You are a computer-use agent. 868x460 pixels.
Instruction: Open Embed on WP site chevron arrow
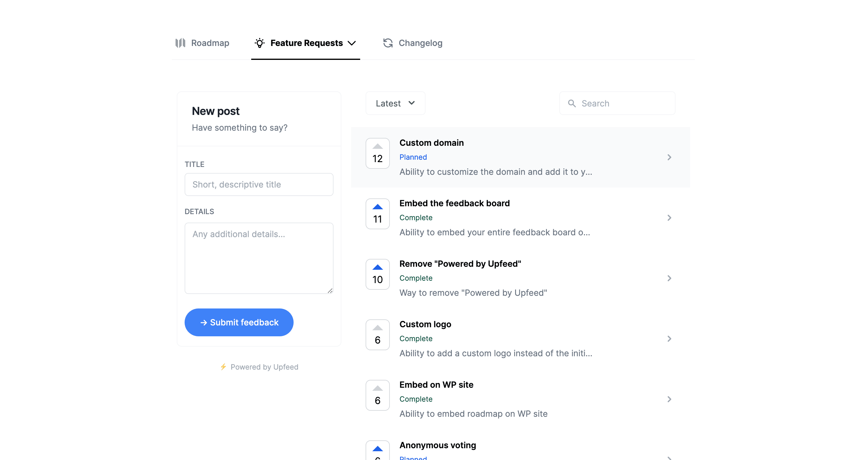pyautogui.click(x=669, y=399)
